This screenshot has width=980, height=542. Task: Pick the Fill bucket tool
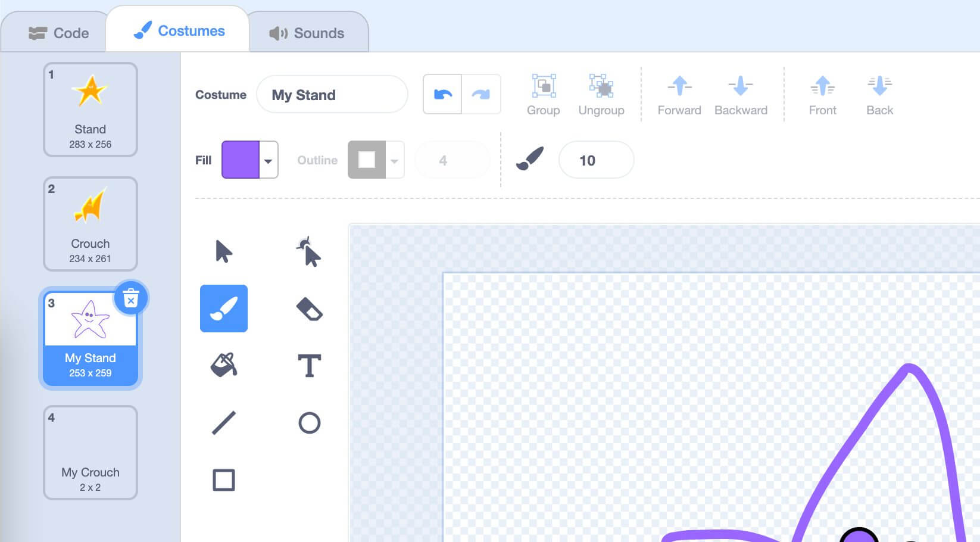tap(223, 365)
